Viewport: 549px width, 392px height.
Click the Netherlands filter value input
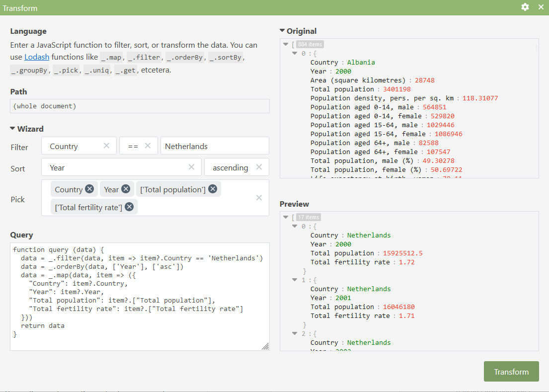click(215, 146)
